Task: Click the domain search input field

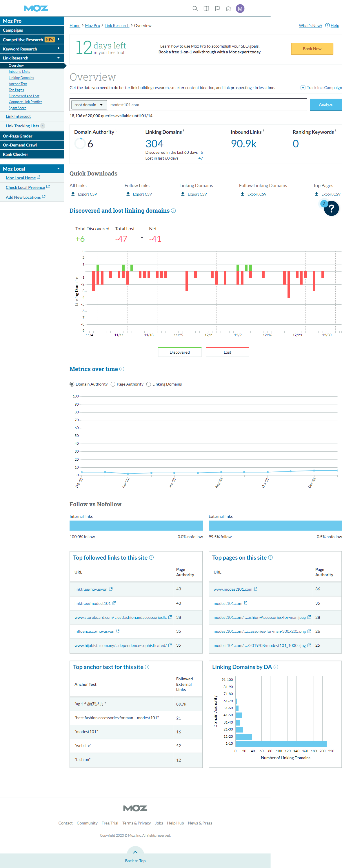Action: (x=207, y=104)
